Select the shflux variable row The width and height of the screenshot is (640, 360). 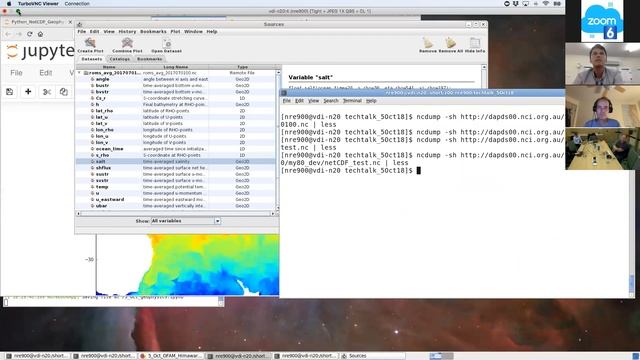coord(176,168)
